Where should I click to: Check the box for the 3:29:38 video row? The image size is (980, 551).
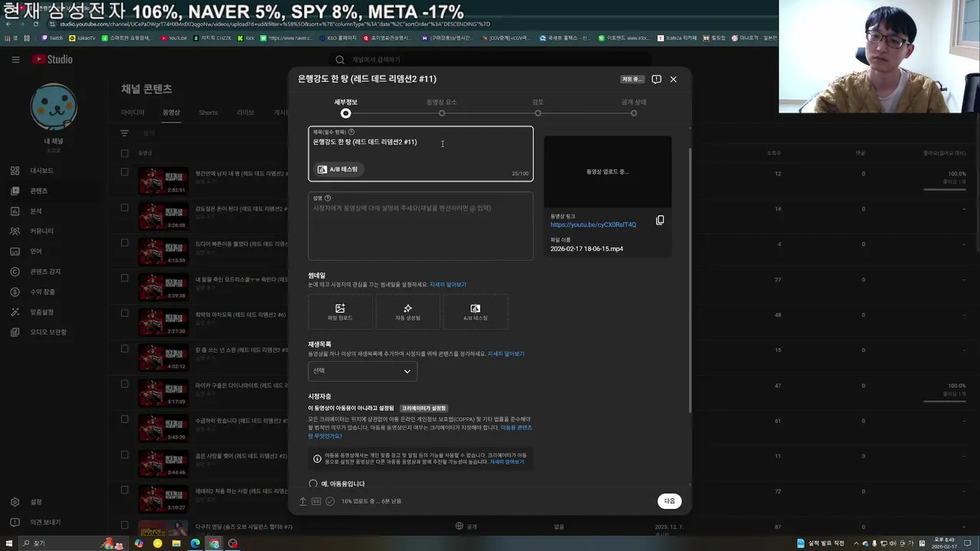(125, 278)
